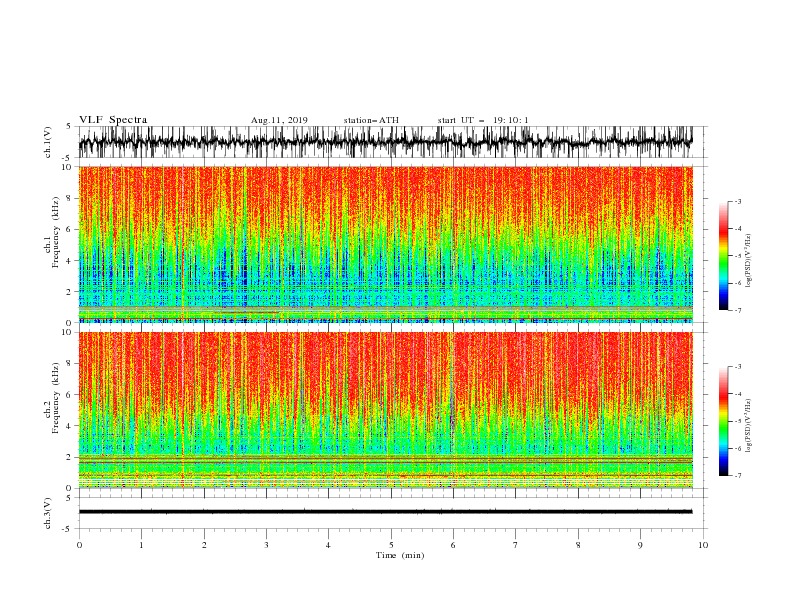Click the "station=ATH" header label
The width and height of the screenshot is (792, 612).
pyautogui.click(x=371, y=120)
